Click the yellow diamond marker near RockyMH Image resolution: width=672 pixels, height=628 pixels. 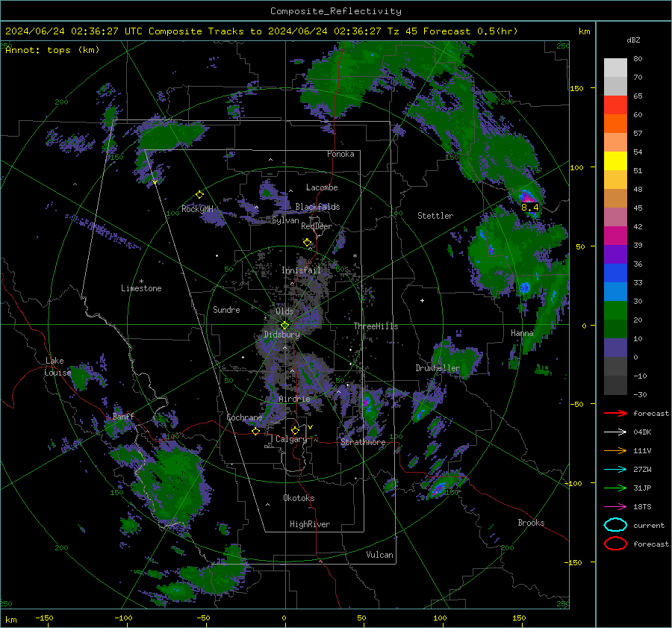(199, 195)
